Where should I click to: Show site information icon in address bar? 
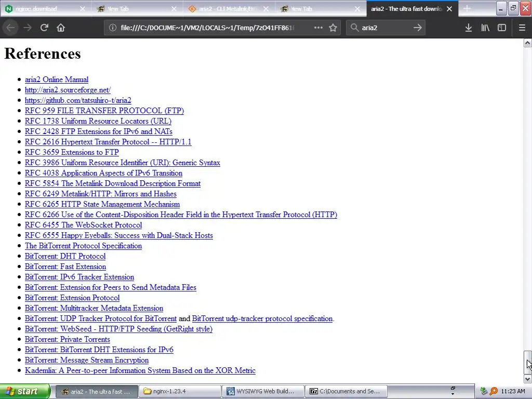pyautogui.click(x=113, y=28)
